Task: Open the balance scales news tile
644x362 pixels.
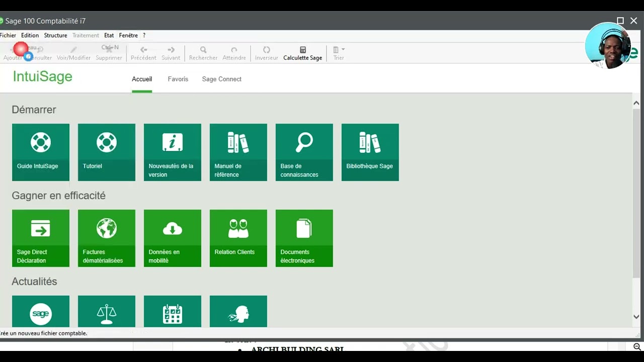Action: tap(107, 312)
